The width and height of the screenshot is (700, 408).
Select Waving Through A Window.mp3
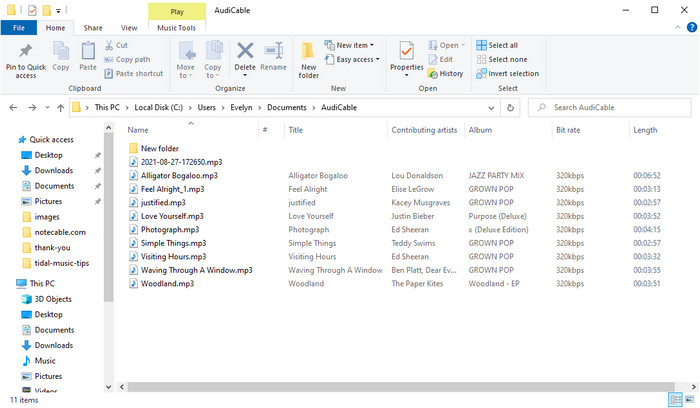click(x=191, y=270)
